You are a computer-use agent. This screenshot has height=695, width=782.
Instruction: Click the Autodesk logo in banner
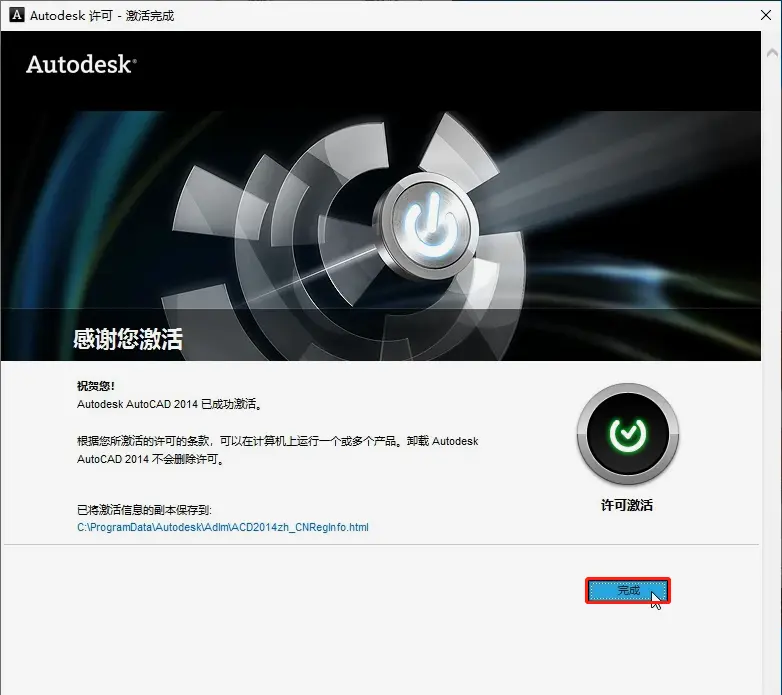coord(81,64)
